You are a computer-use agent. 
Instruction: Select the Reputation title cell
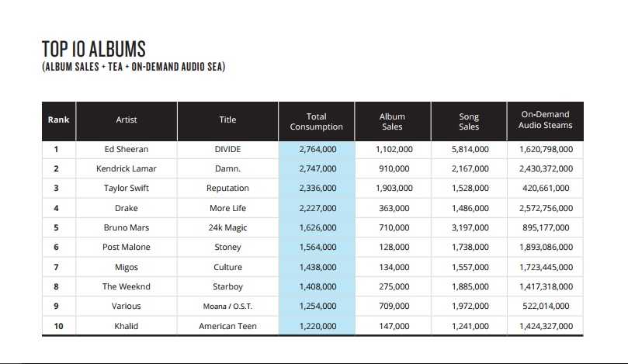click(227, 188)
